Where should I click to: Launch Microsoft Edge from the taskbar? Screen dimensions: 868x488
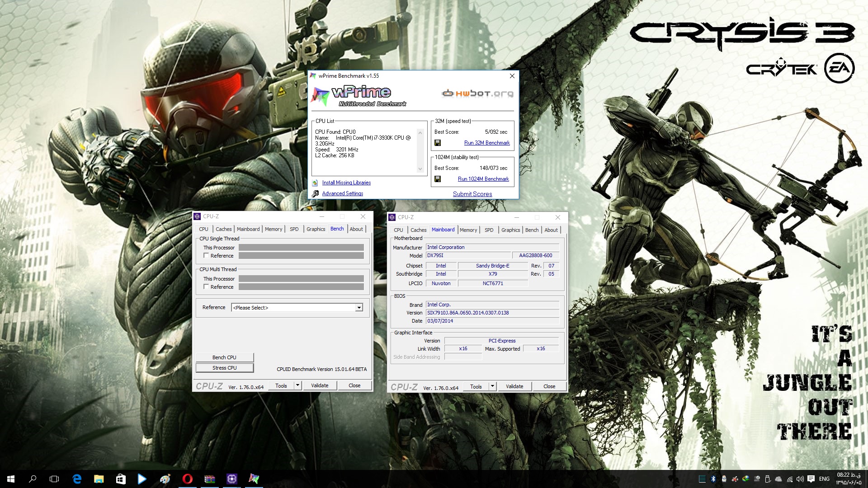77,479
